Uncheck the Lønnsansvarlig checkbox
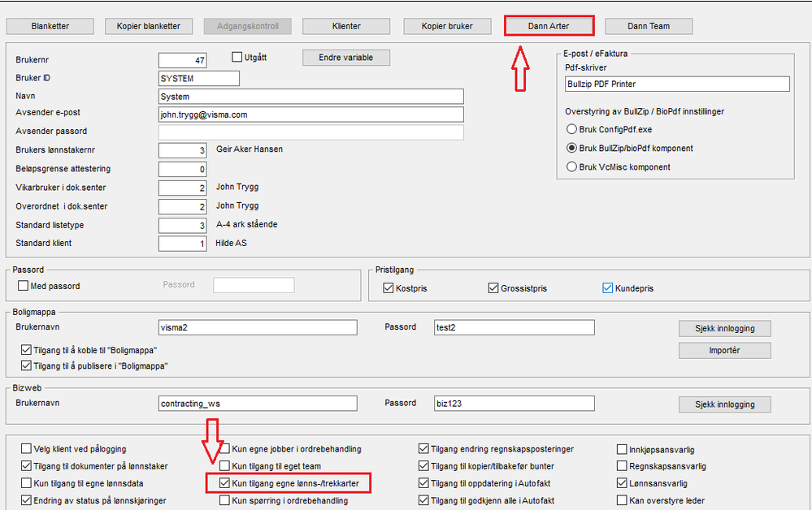The image size is (812, 510). [x=622, y=483]
